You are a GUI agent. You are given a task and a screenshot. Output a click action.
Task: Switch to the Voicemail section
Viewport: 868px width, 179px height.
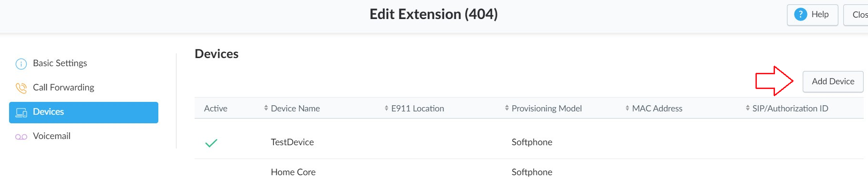click(x=52, y=136)
